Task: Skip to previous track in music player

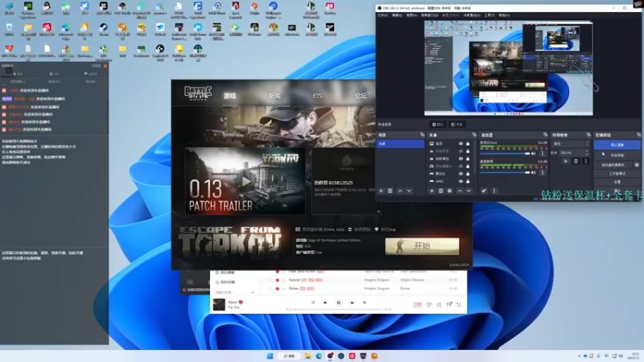Action: click(325, 303)
